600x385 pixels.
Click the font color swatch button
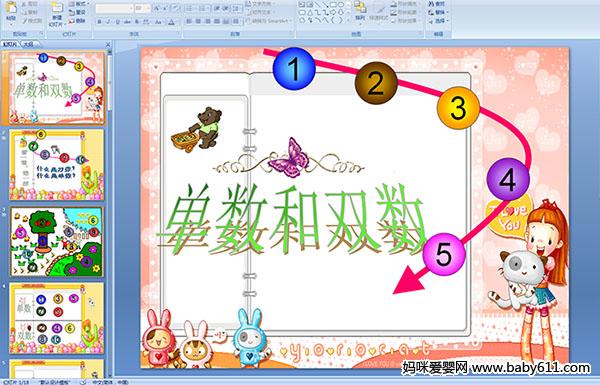tap(171, 22)
